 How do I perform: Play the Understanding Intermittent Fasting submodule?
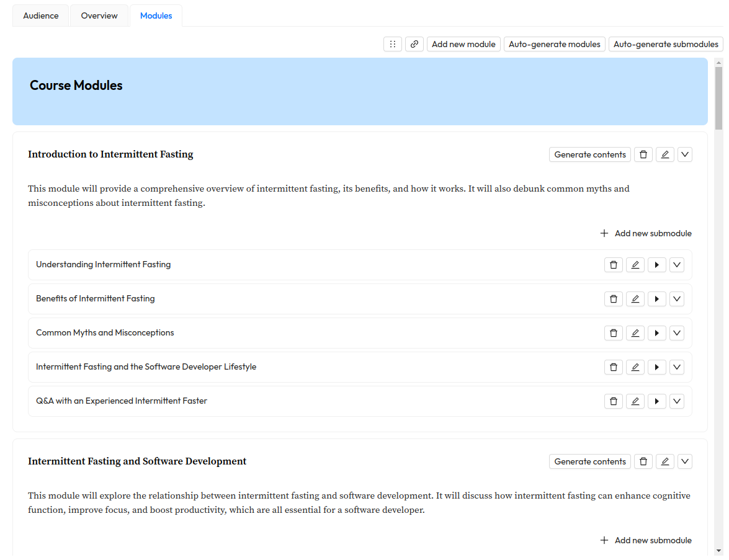tap(657, 265)
